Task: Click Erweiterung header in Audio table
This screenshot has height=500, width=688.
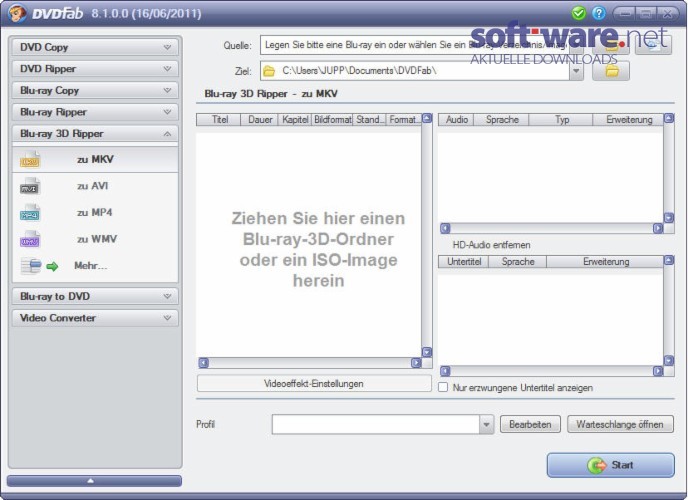Action: pos(629,120)
